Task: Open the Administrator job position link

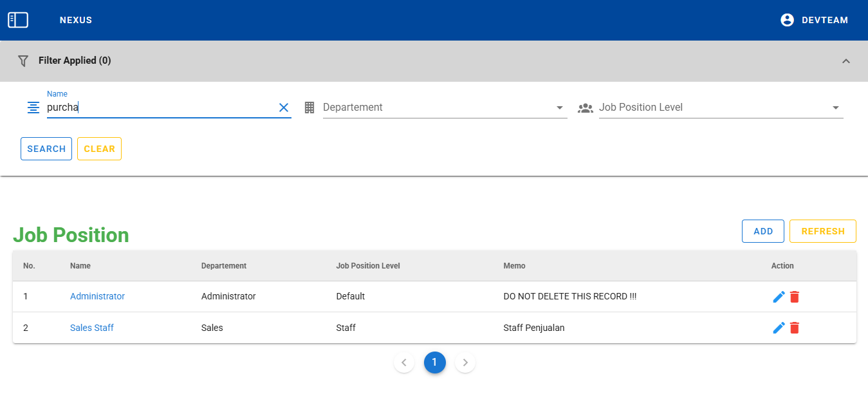Action: click(97, 296)
